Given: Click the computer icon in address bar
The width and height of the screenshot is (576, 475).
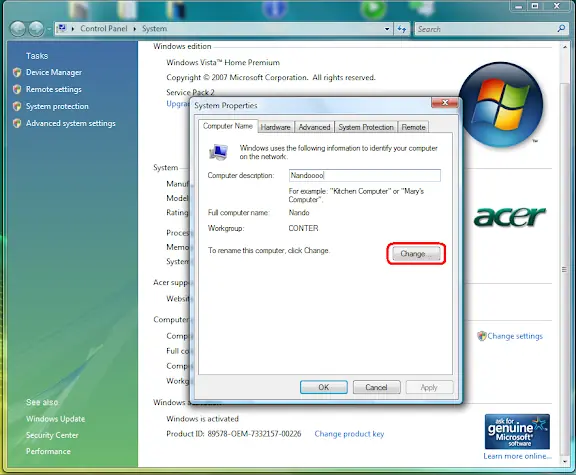Looking at the screenshot, I should 62,28.
